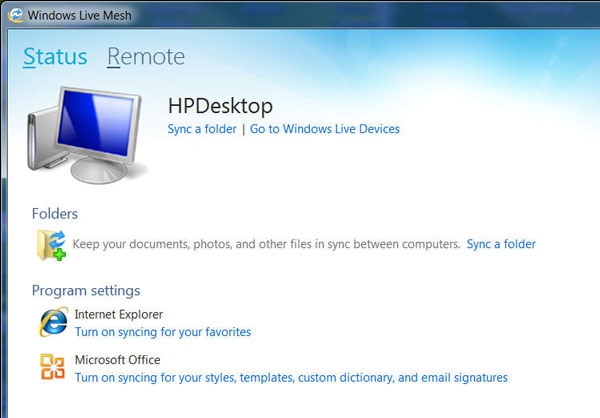Select the HPDesktop computer icon
The height and width of the screenshot is (418, 600).
86,135
